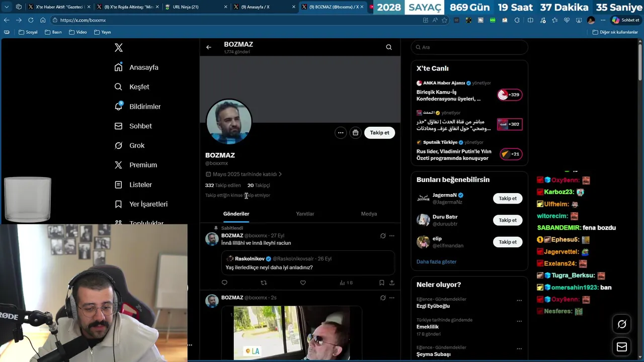Open browser tab search dropdown arrow
The image size is (644, 362).
pyautogui.click(x=7, y=7)
